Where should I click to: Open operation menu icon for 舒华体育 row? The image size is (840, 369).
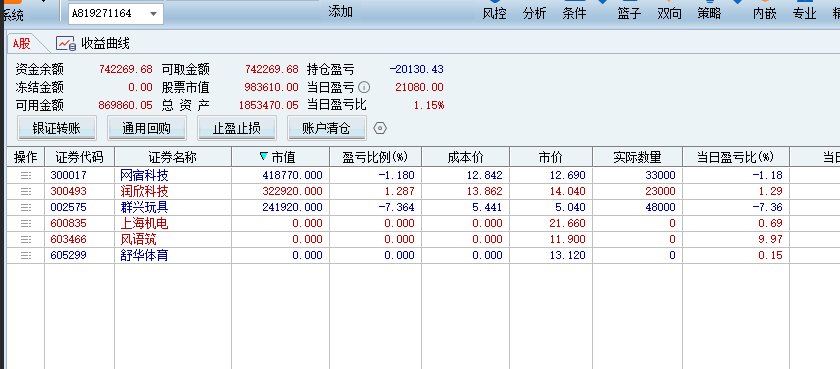(26, 255)
